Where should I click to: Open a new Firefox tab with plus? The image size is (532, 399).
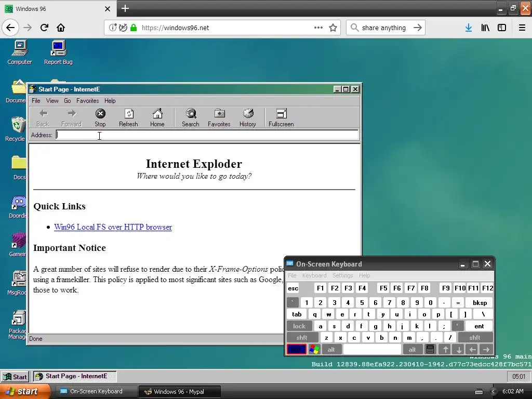coord(125,8)
